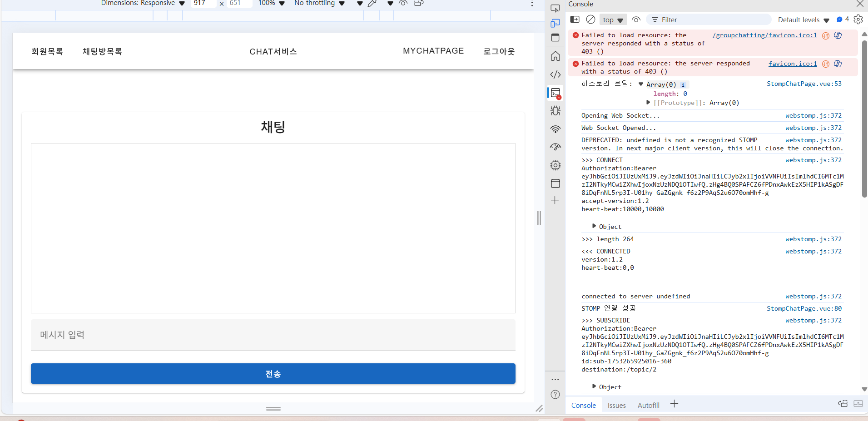Open the No throttling dropdown
868x421 pixels.
coord(319,3)
